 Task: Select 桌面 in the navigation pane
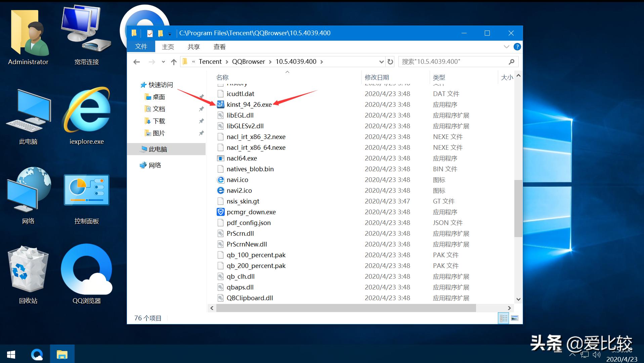click(159, 97)
